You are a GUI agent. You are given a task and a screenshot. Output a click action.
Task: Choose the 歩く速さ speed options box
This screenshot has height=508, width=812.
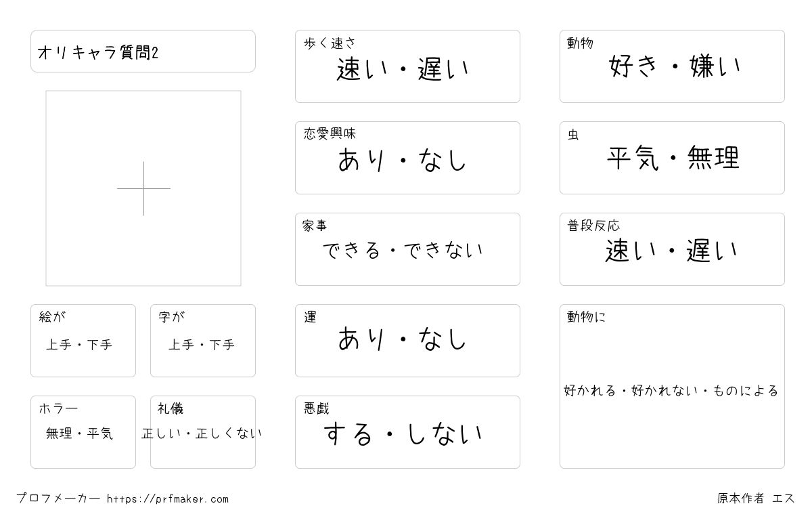coord(407,66)
